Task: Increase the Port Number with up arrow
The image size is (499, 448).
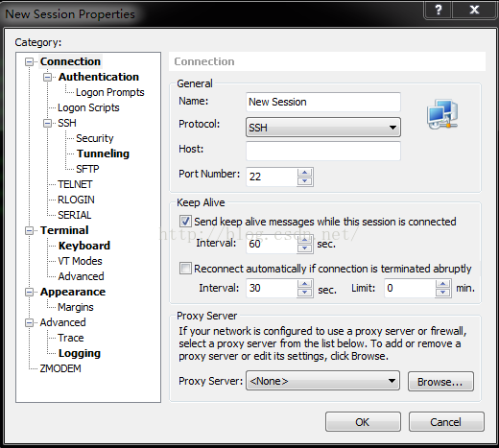Action: [x=304, y=173]
